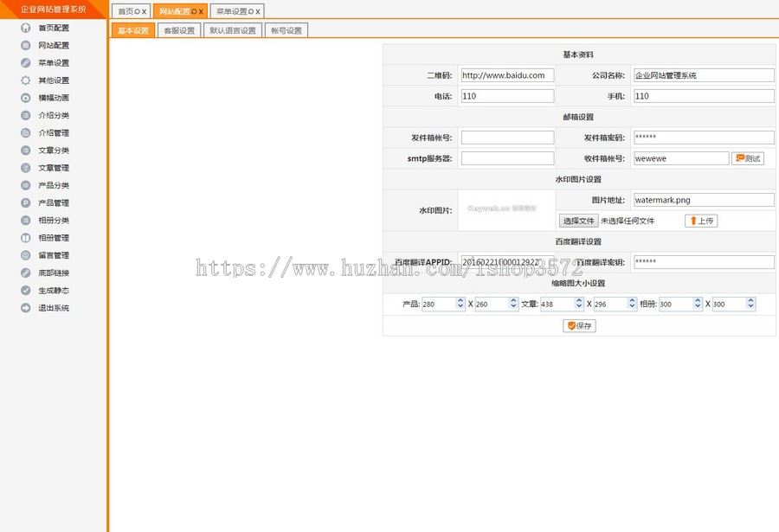Open 留言管理 using its @ icon
The width and height of the screenshot is (779, 532).
tap(26, 254)
